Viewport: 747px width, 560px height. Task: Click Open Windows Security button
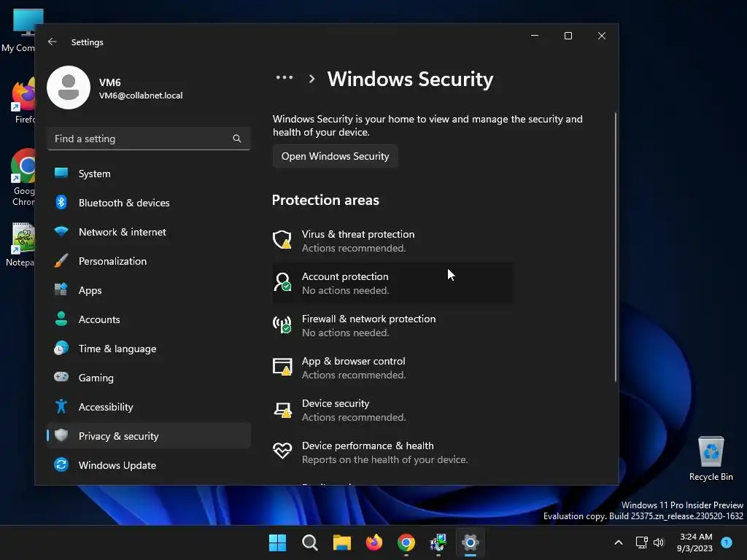coord(336,156)
